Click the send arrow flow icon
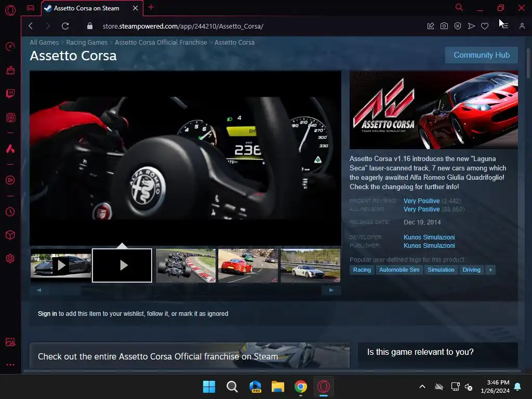Viewport: 532px width, 399px height. [471, 26]
